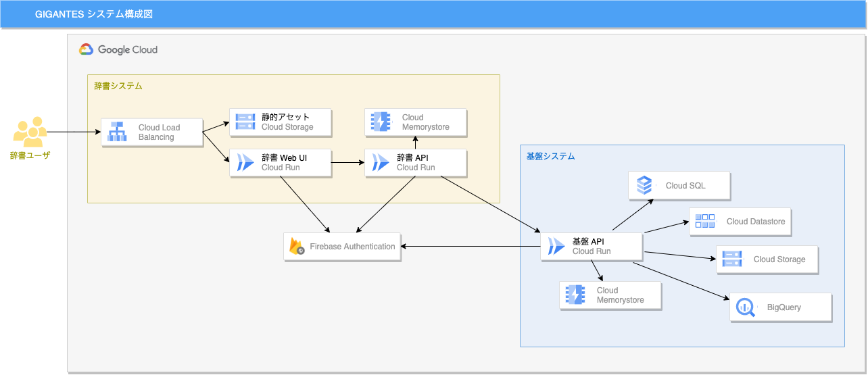Viewport: 868px width, 375px height.
Task: Click the 辞書 API Cloud Run icon
Action: coord(381,163)
